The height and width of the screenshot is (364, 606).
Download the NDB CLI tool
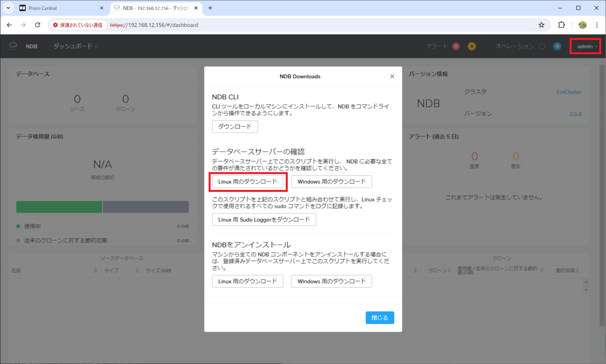click(234, 127)
